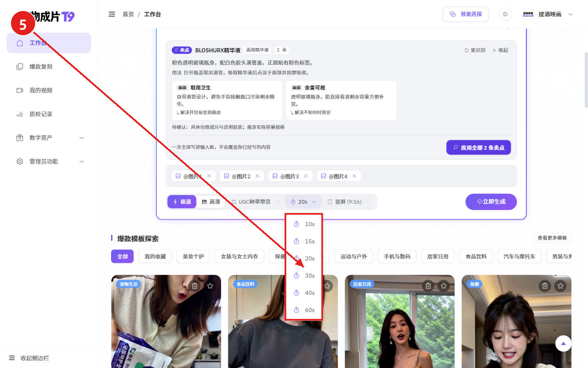Select the 全部 template category tab
588x368 pixels.
(122, 257)
